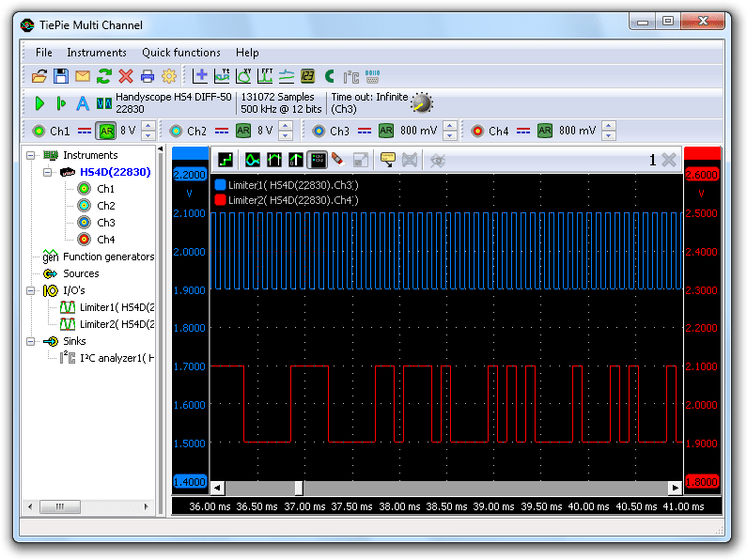Collapse the HS4D(22830) node
Screen dimensions: 747x560
(x=48, y=172)
